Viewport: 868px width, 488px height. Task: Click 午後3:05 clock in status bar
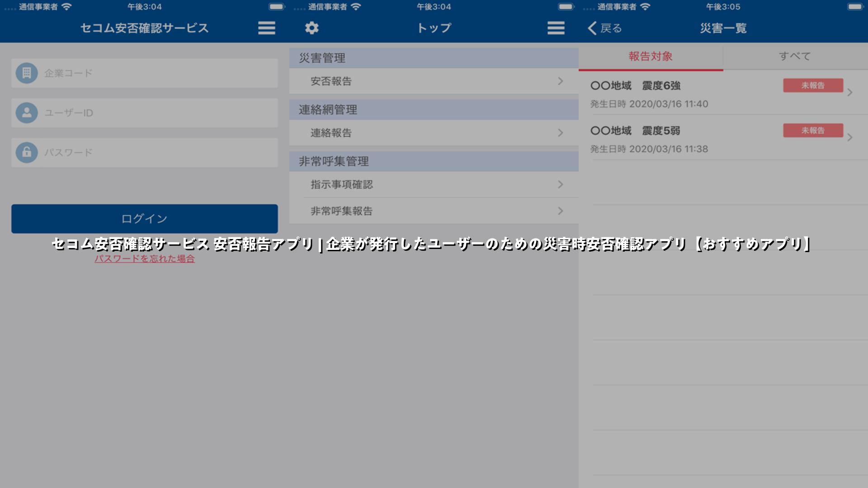tap(723, 7)
